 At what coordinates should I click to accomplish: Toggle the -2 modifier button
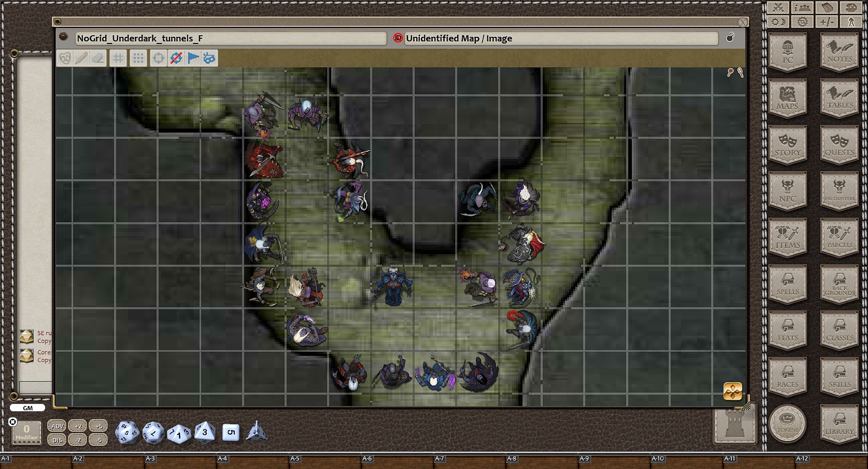coord(78,440)
